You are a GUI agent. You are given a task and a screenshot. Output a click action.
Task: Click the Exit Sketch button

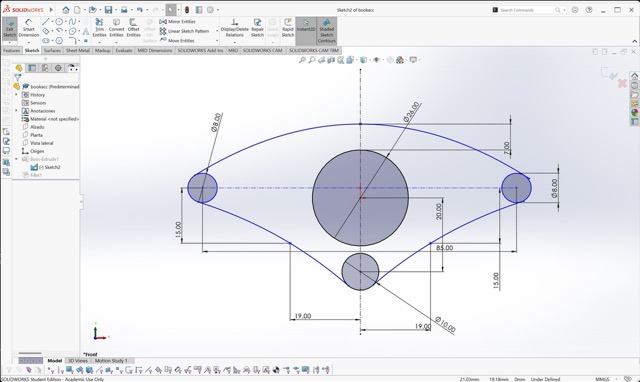tap(9, 28)
